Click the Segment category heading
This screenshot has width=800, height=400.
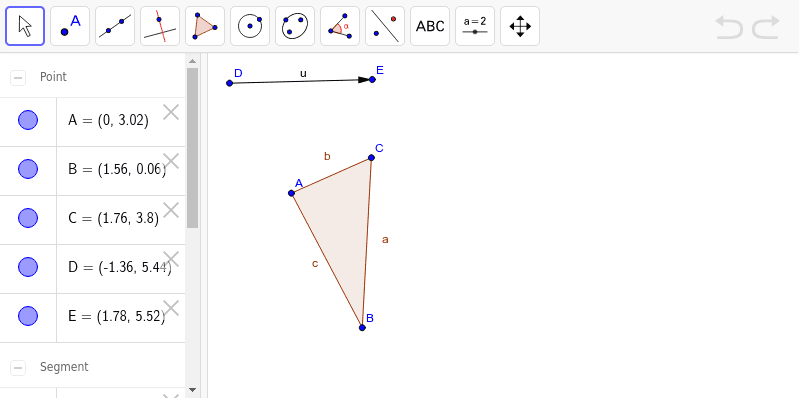(64, 367)
